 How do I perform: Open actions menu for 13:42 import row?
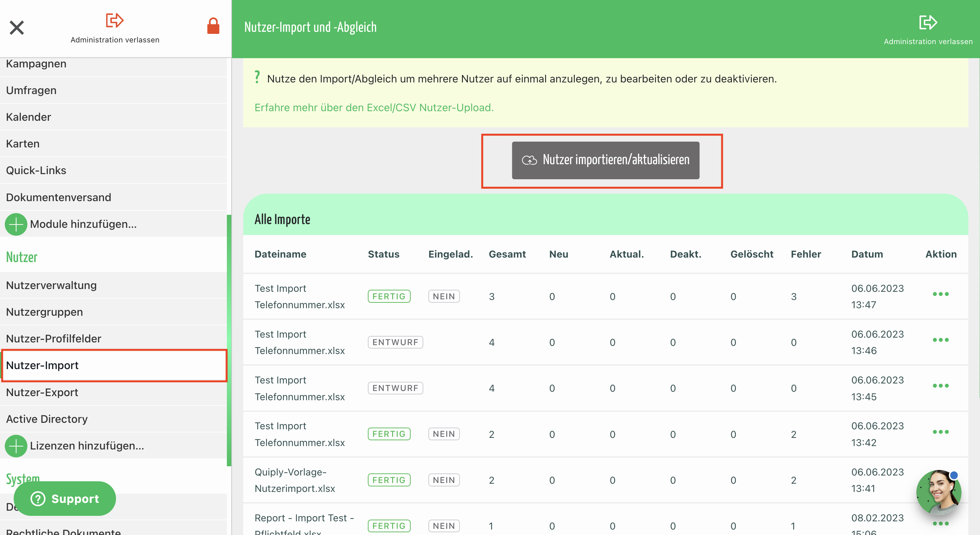pyautogui.click(x=940, y=432)
